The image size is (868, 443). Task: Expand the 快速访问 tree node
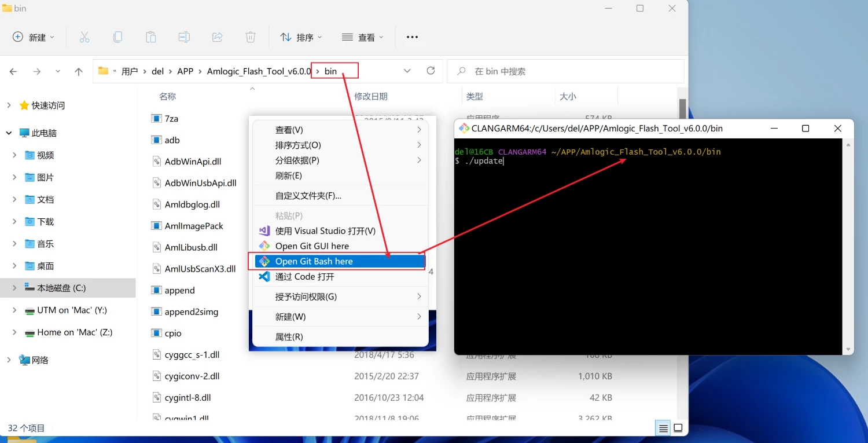(9, 105)
